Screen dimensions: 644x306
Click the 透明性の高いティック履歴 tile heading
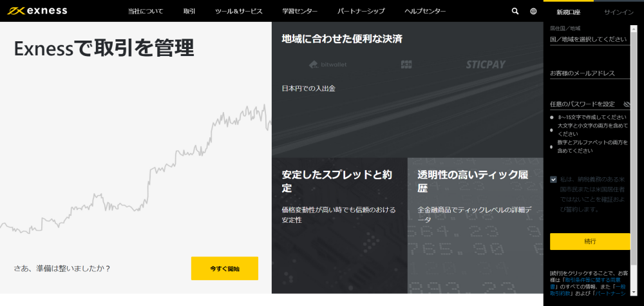(473, 181)
